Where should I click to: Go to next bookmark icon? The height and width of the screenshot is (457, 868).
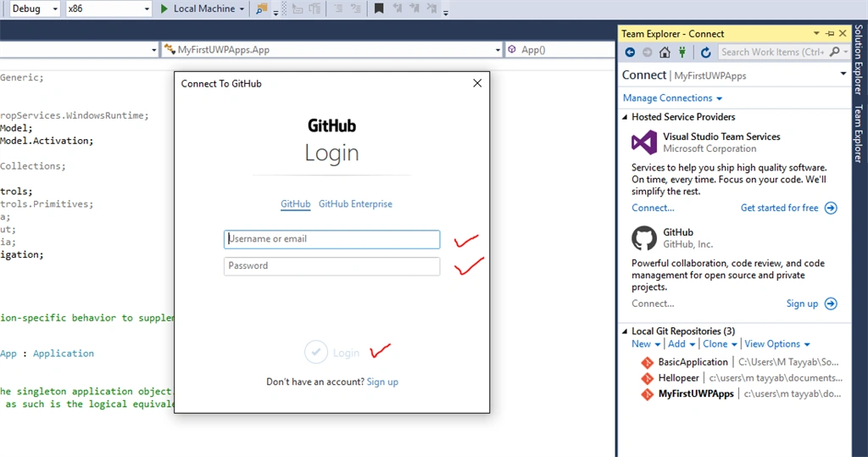[x=414, y=8]
